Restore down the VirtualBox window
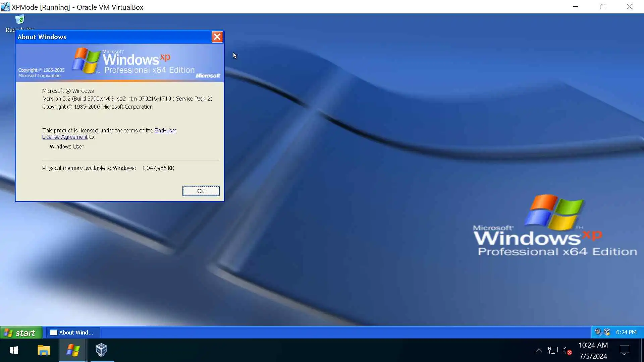Viewport: 644px width, 362px height. pos(602,7)
